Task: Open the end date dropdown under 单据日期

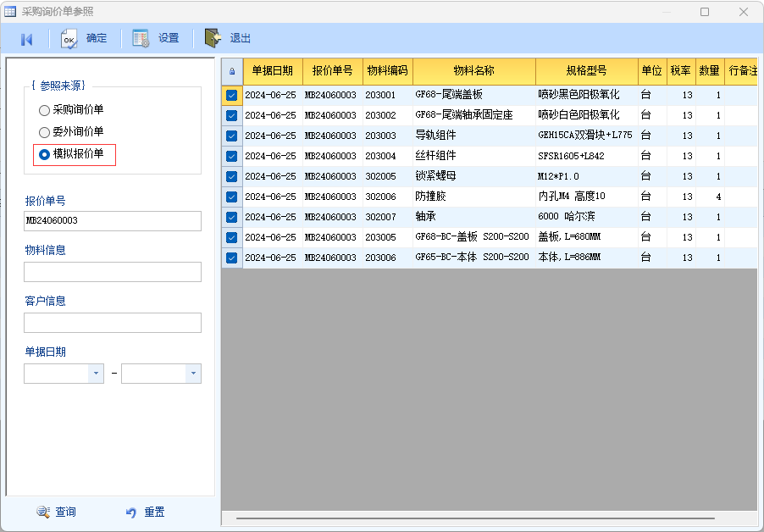Action: pos(193,374)
